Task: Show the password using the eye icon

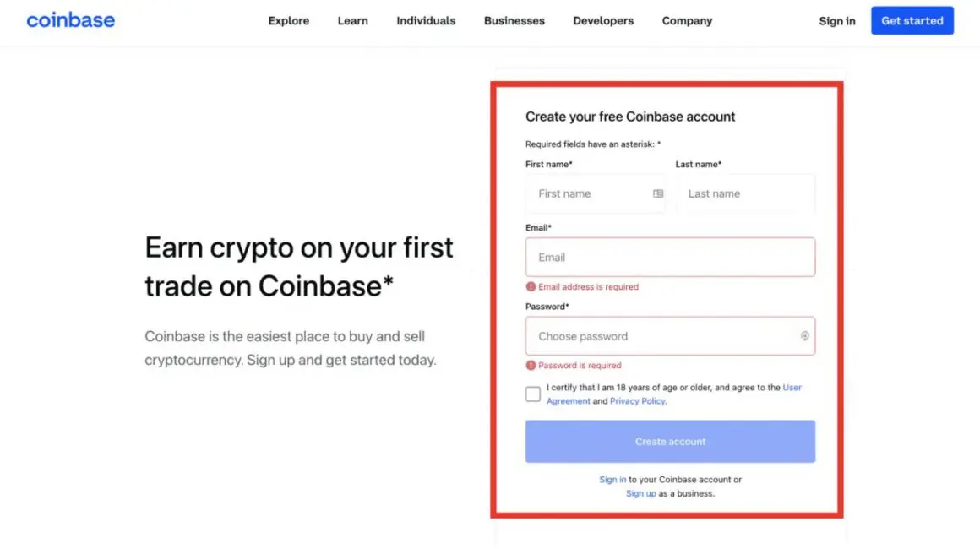Action: pyautogui.click(x=804, y=335)
